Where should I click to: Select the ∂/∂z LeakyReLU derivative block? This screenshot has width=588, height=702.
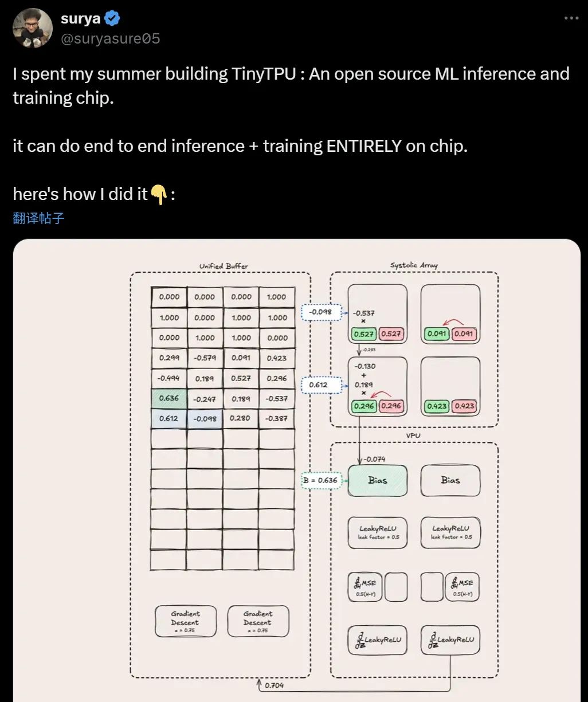(x=377, y=640)
